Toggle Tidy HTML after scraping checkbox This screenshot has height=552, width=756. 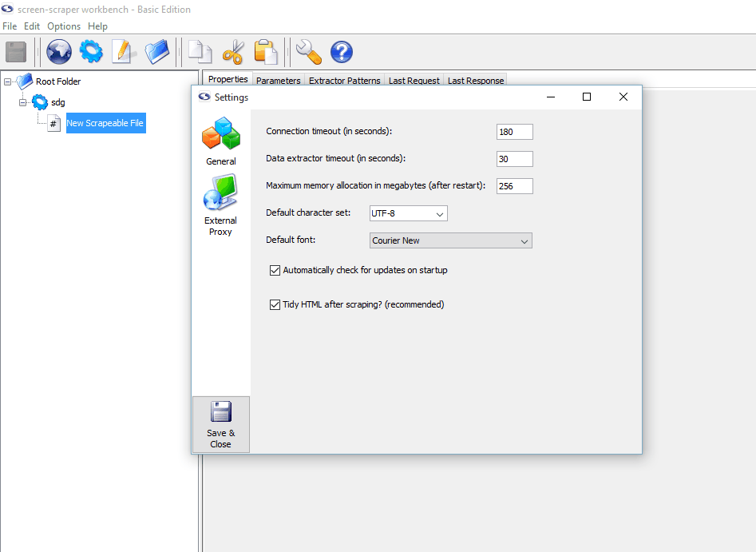(275, 304)
